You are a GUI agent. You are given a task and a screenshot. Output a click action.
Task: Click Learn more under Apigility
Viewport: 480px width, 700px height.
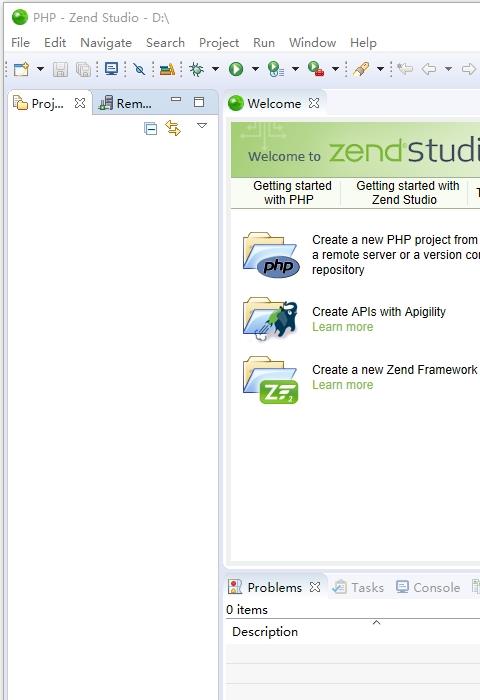pos(342,327)
